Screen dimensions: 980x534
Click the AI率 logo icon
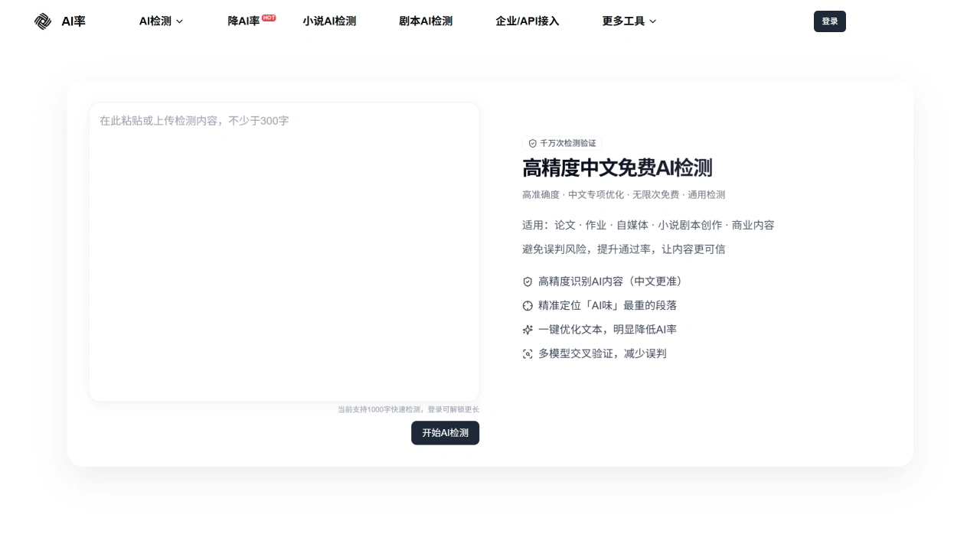pyautogui.click(x=43, y=21)
